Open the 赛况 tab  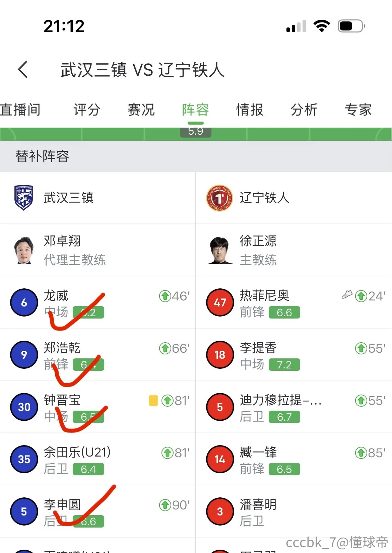pos(141,110)
